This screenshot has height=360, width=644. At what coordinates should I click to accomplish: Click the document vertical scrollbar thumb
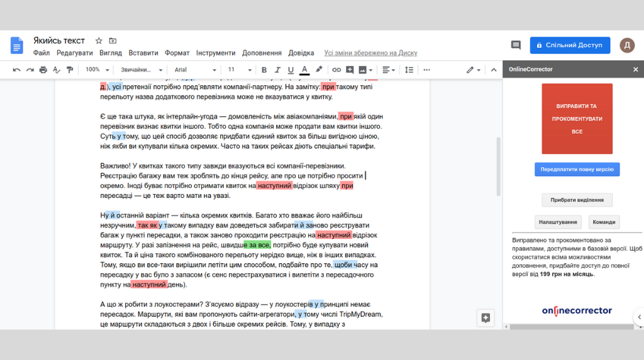point(499,166)
